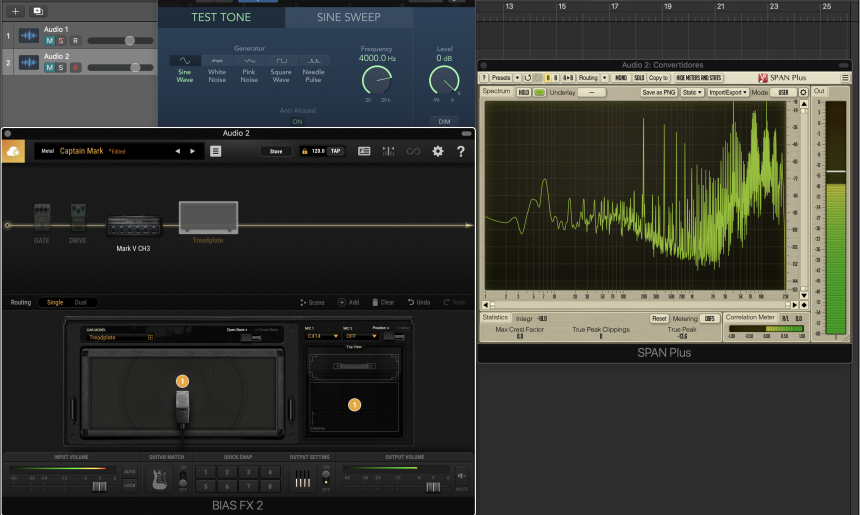860x515 pixels.
Task: Mute BIAS FX output with speaker icon
Action: 462,476
